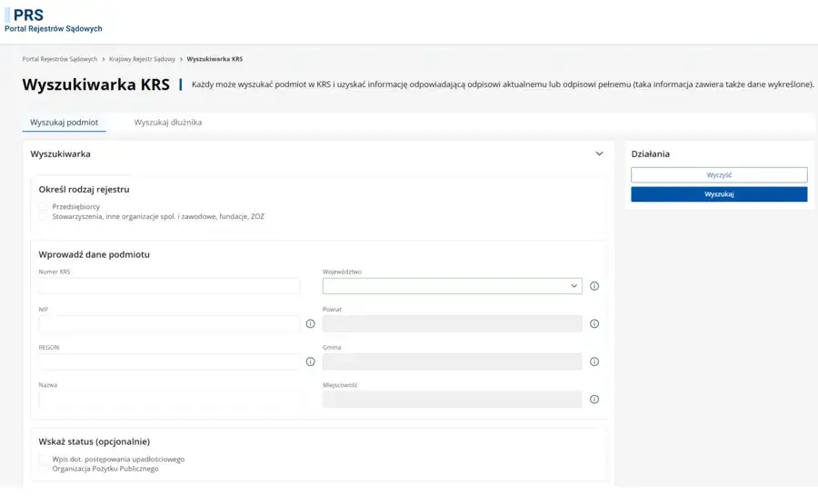Click the Wyczyść button
The height and width of the screenshot is (504, 818).
(x=719, y=175)
